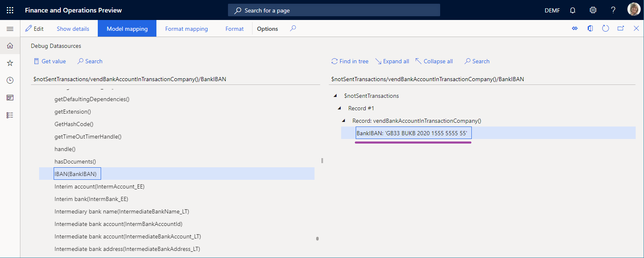Open the settings gear icon
The width and height of the screenshot is (644, 258).
coord(593,10)
